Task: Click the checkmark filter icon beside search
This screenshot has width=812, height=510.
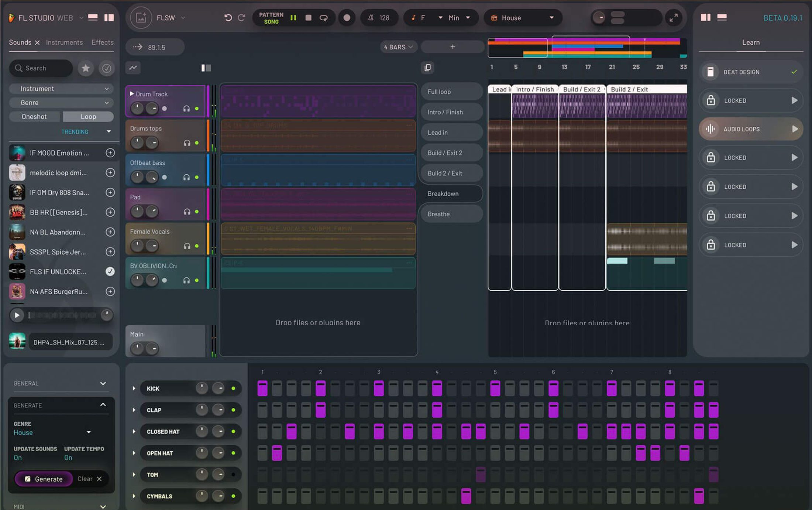Action: (x=107, y=68)
